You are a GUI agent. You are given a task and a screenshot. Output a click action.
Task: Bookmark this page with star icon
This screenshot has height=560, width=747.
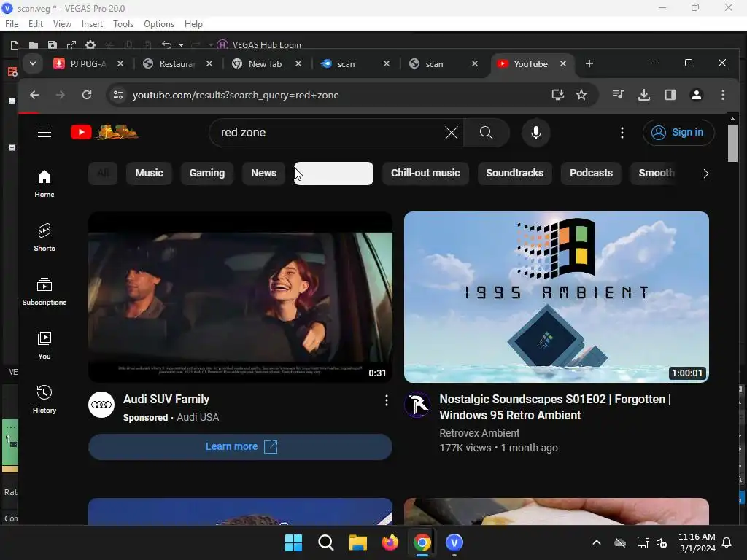click(x=581, y=95)
